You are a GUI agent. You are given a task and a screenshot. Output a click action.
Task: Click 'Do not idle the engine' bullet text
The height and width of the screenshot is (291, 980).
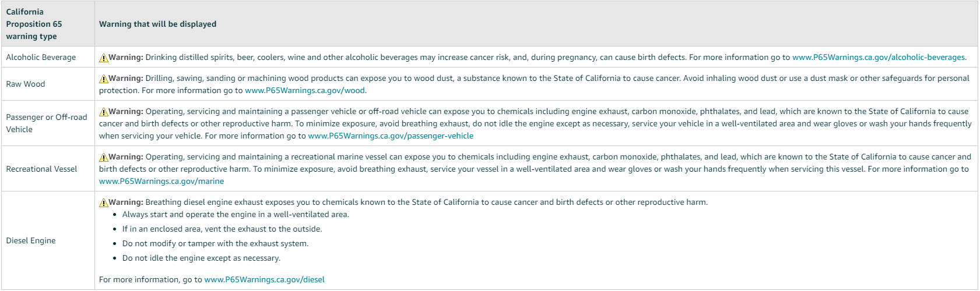[x=201, y=258]
